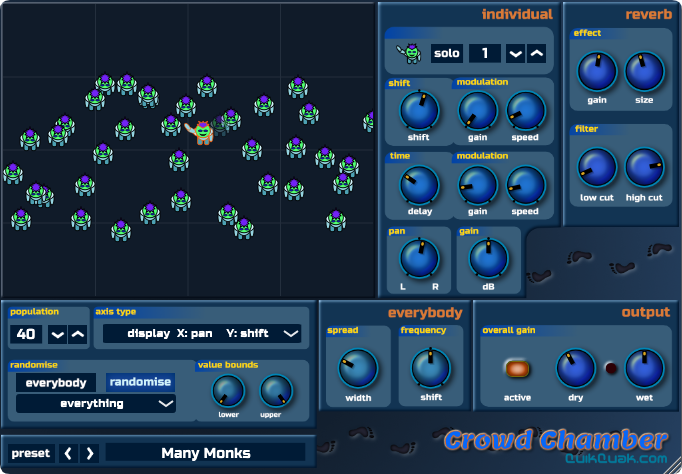This screenshot has width=682, height=474.
Task: Click the time modulation gain knob
Action: (478, 185)
